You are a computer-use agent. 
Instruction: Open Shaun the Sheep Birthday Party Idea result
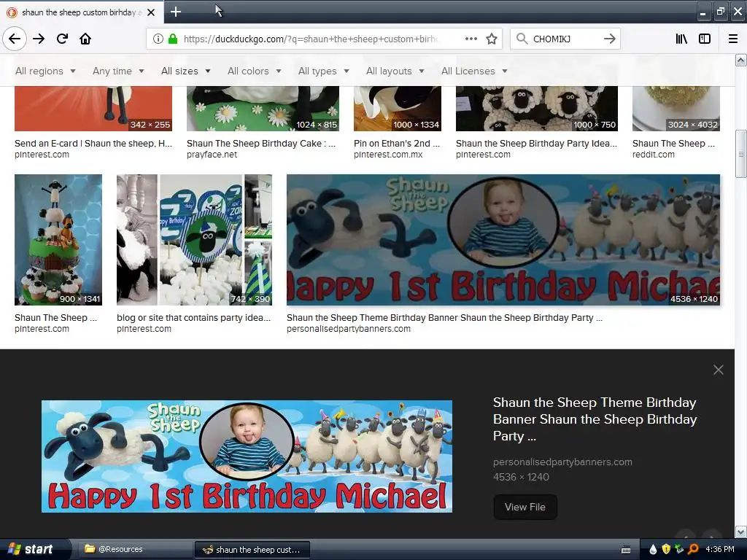(x=536, y=144)
